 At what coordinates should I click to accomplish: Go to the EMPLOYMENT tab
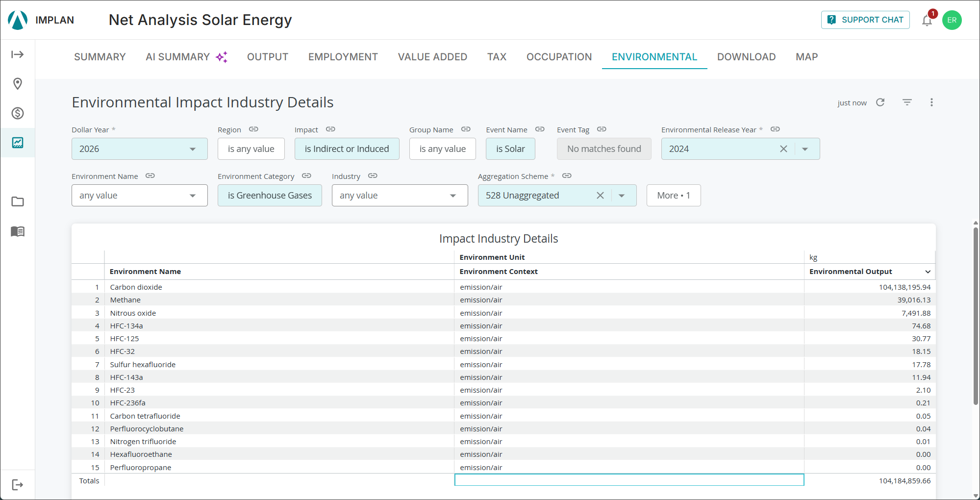[343, 57]
